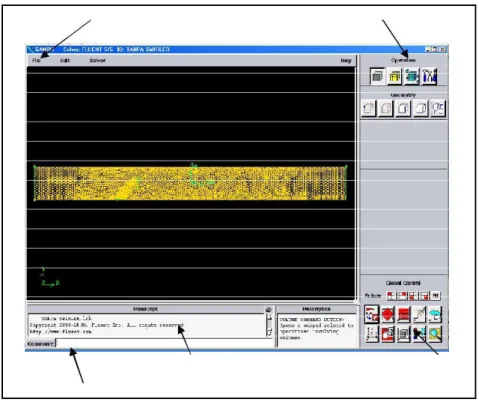Click the Examine Mesh magnifier icon
479x405 pixels.
(x=436, y=334)
